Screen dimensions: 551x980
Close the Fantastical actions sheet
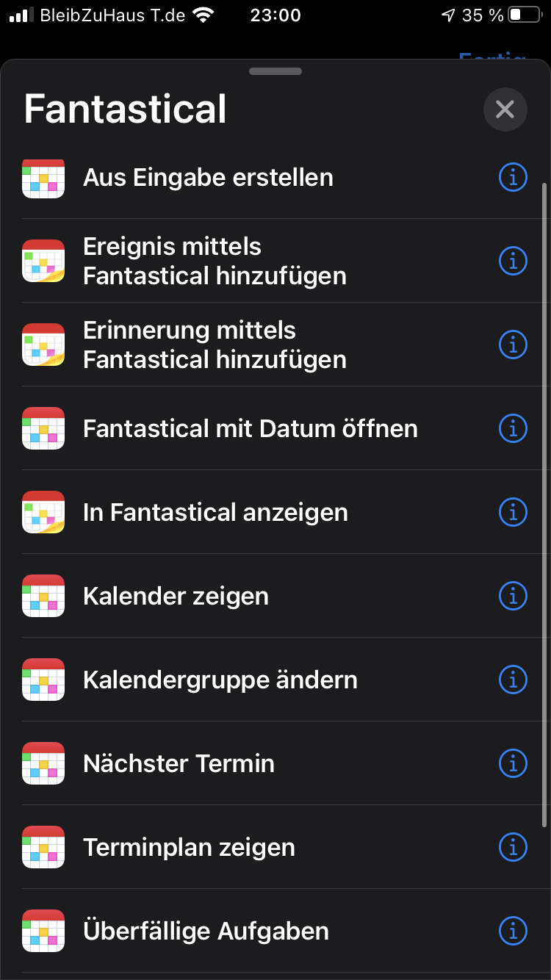505,109
